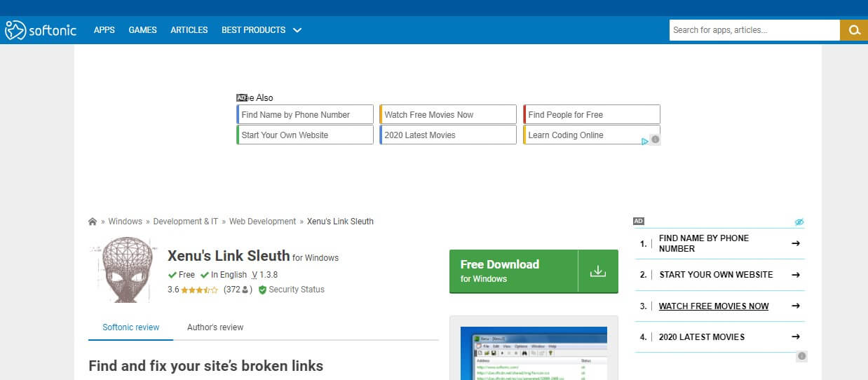Click the Softonic logo
868x380 pixels.
41,30
